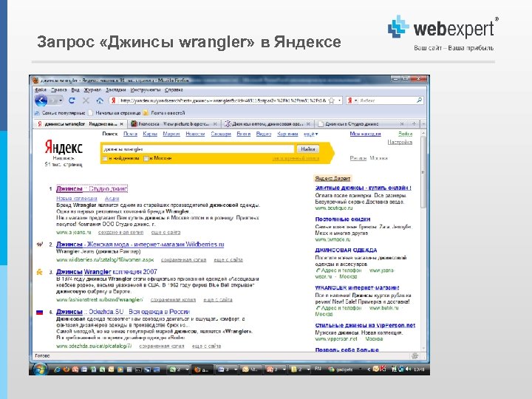532x399 pixels.
Task: Toggle 'в Москве' checkbox
Action: coord(146,158)
